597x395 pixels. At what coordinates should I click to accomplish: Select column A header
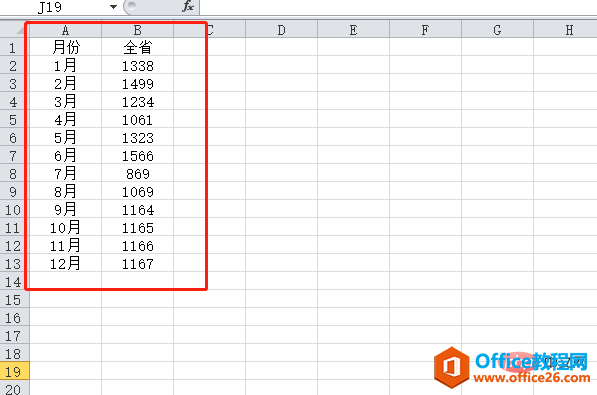[x=65, y=30]
